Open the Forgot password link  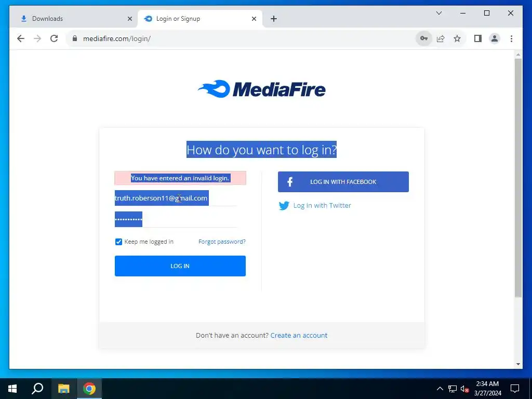[x=222, y=242]
